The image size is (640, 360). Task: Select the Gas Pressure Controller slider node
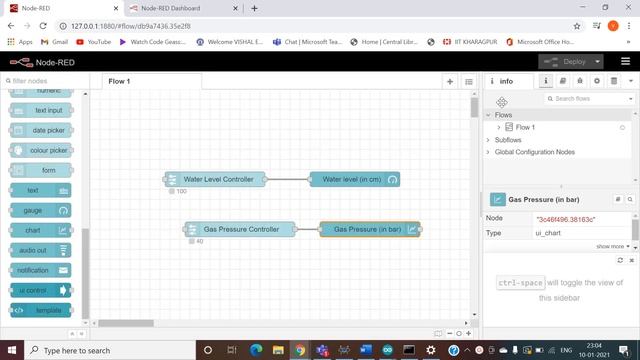point(240,229)
